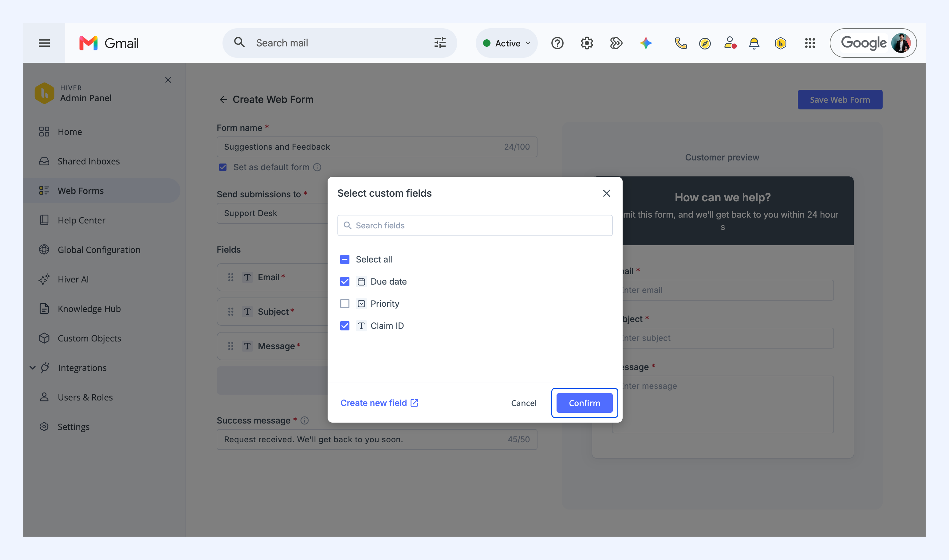Click the drag handle for Message field
The image size is (949, 560).
[230, 346]
